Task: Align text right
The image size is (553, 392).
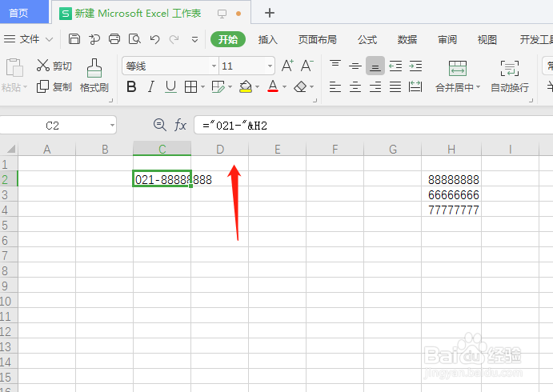Action: (x=375, y=86)
